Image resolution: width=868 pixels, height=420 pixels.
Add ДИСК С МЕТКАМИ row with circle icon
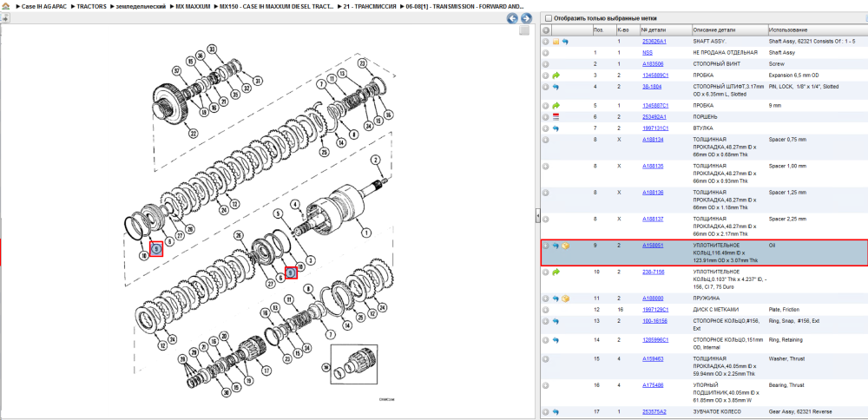546,309
